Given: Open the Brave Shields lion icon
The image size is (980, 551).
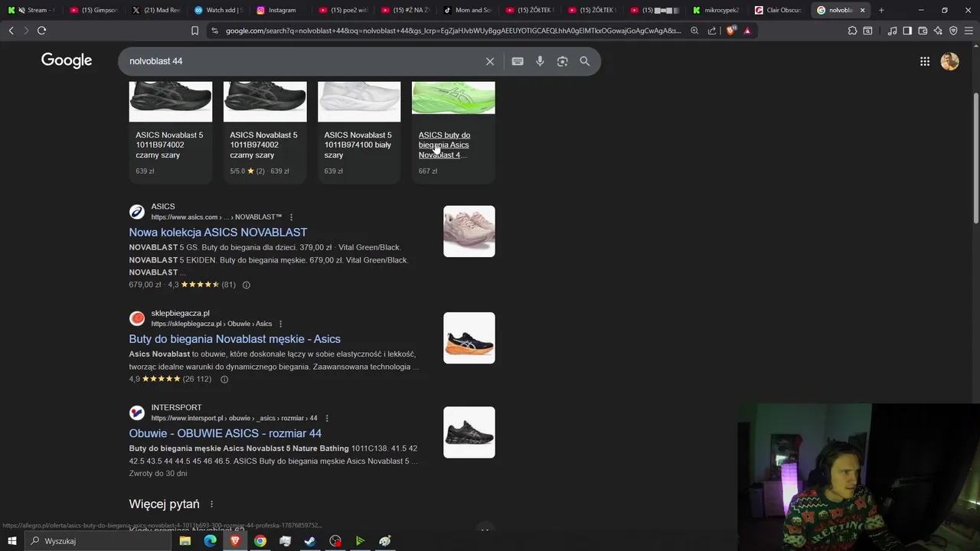Looking at the screenshot, I should [x=731, y=31].
